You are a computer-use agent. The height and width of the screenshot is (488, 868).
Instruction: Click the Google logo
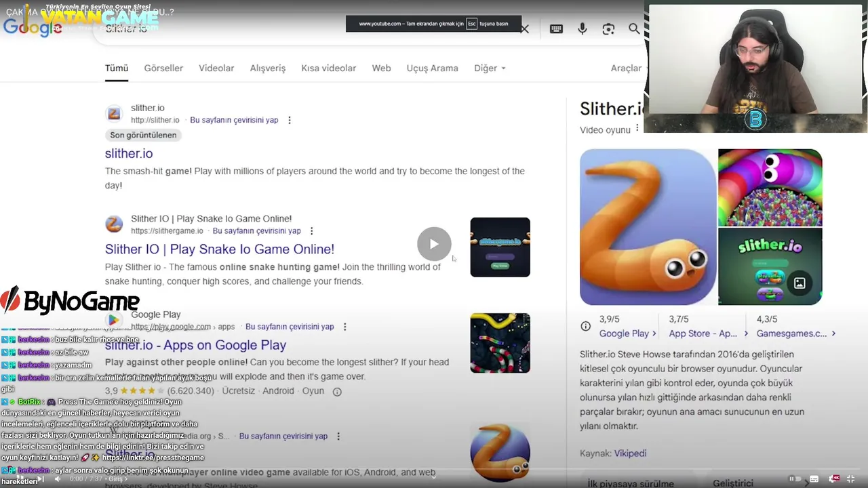[32, 27]
